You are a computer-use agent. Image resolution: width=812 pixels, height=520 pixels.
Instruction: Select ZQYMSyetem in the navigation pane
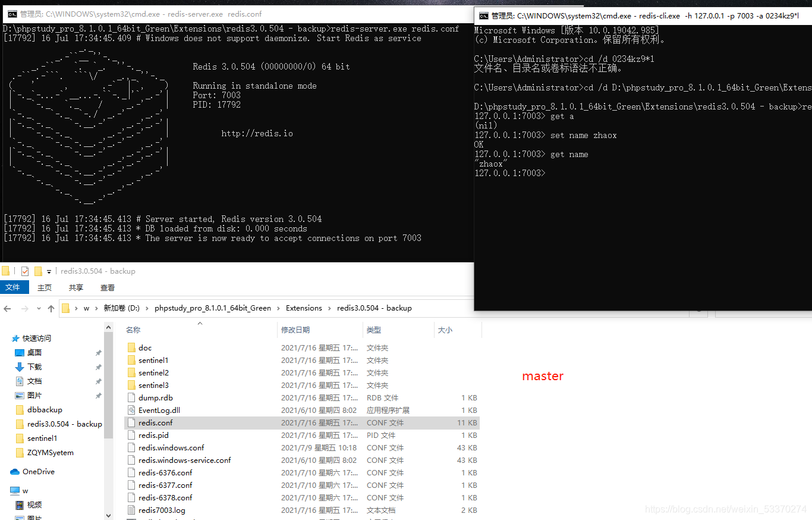[x=51, y=452]
